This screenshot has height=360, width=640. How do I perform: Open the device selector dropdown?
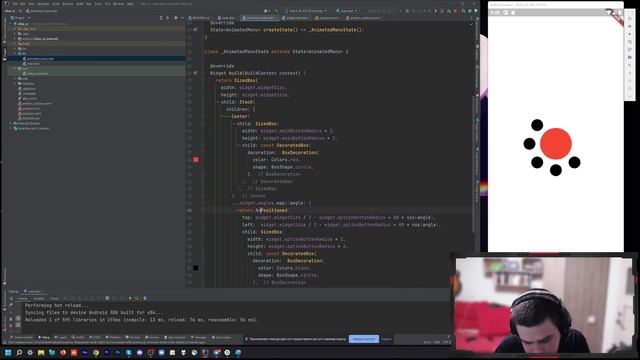[x=306, y=11]
